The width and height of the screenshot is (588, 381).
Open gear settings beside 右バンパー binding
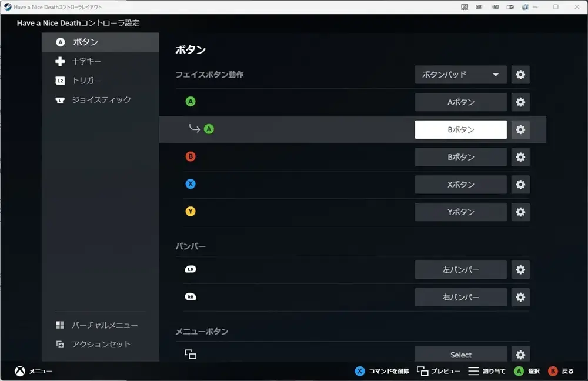pos(520,297)
